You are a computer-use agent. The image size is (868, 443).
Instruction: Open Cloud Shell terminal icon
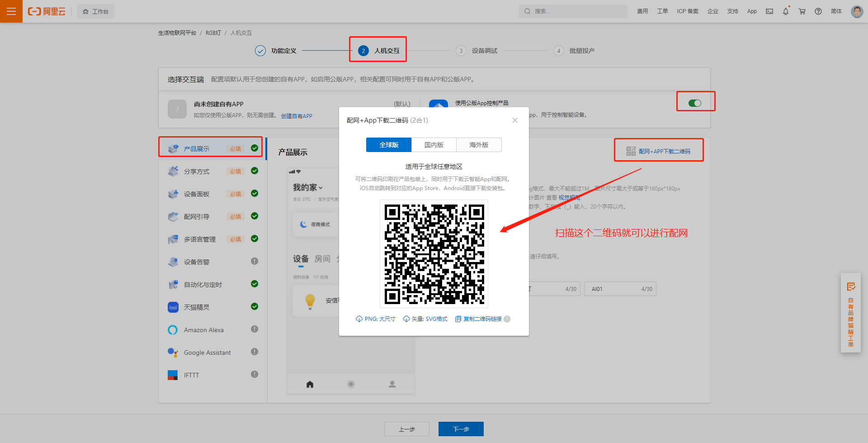[x=769, y=11]
